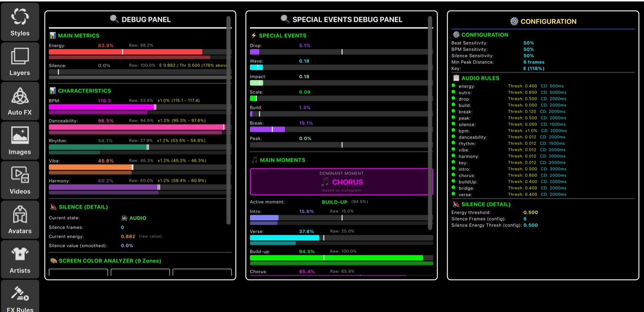This screenshot has width=644, height=312.
Task: Click the Drop value 5.1%
Action: click(305, 46)
